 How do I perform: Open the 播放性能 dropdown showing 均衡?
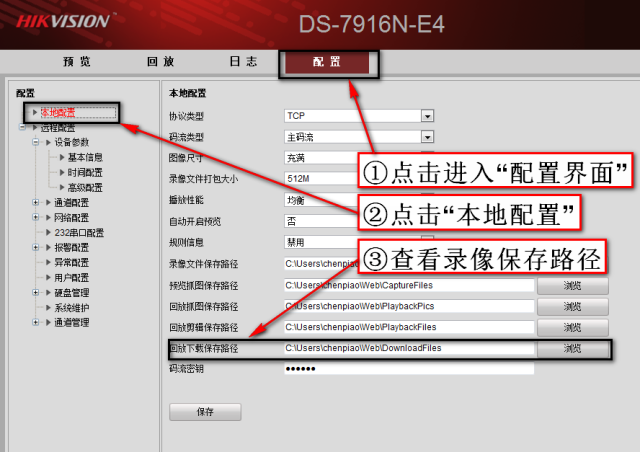(320, 200)
